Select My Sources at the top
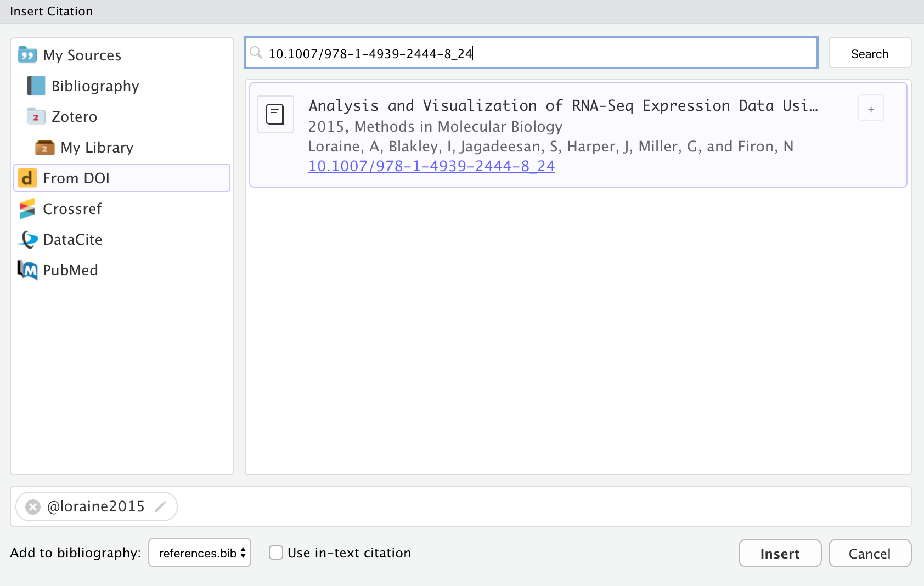 [x=82, y=55]
